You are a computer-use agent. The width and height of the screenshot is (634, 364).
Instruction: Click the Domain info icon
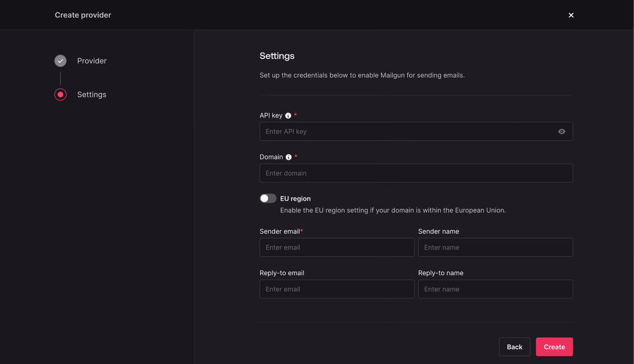click(x=289, y=157)
